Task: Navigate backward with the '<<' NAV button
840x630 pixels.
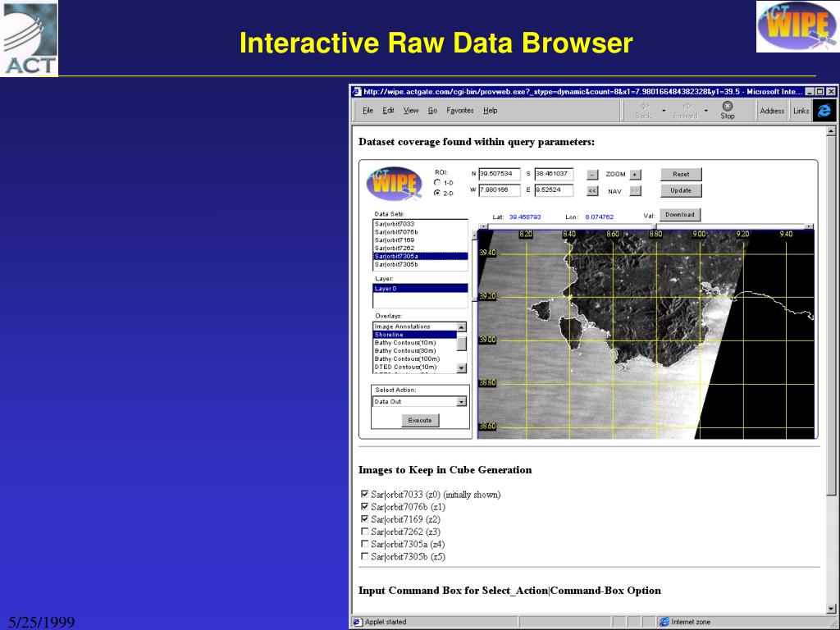Action: pos(592,190)
